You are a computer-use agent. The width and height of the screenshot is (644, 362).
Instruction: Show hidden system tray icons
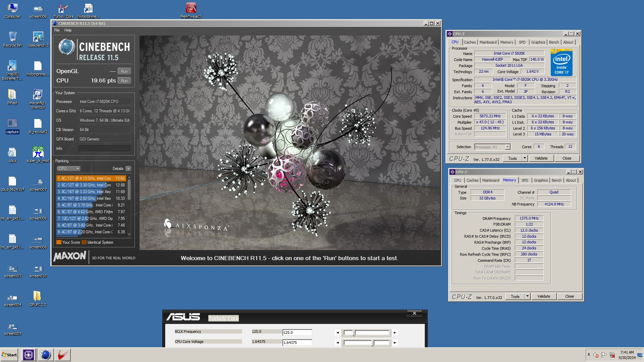pyautogui.click(x=589, y=355)
